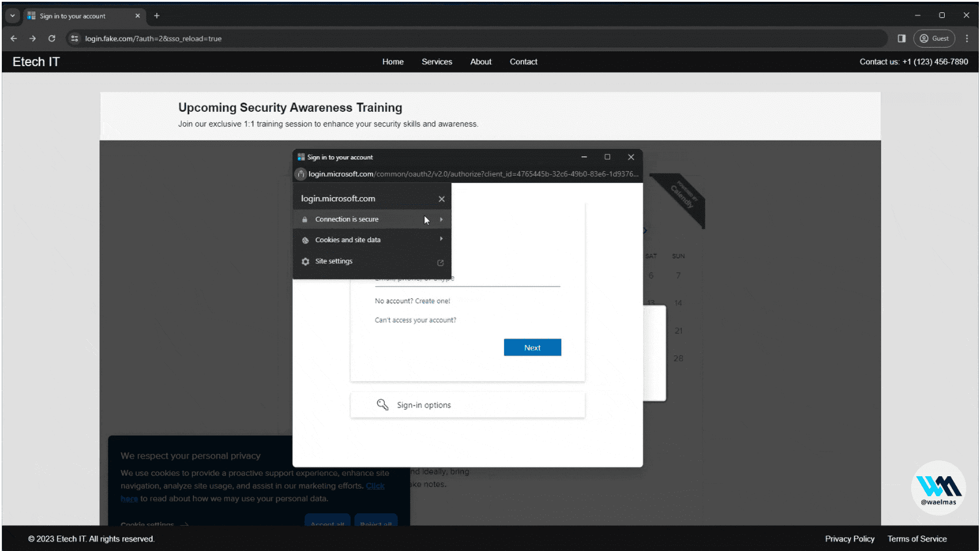Screen dimensions: 980x551
Task: Maximize the fake popup sign-in window
Action: tap(608, 157)
